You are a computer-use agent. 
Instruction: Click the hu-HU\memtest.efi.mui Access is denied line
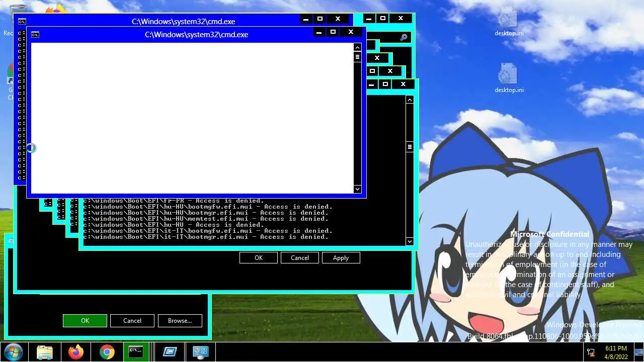[206, 219]
